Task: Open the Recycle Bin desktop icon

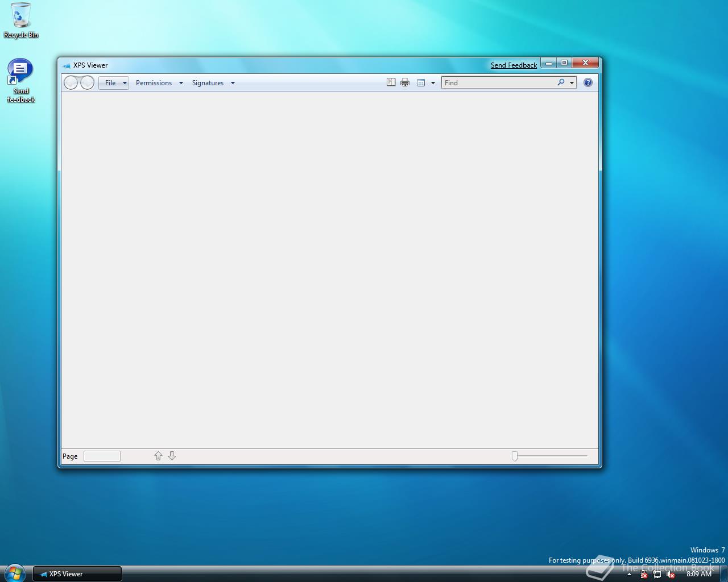Action: click(21, 20)
